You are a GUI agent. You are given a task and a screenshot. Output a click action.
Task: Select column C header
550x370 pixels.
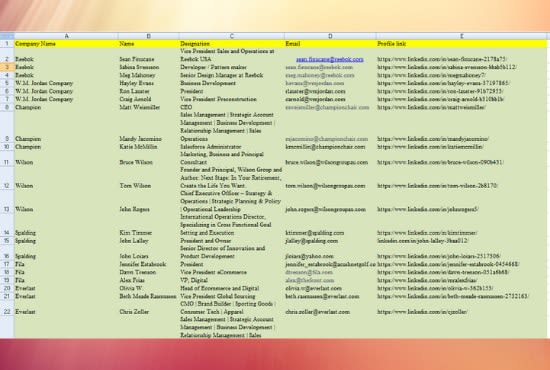tap(232, 36)
